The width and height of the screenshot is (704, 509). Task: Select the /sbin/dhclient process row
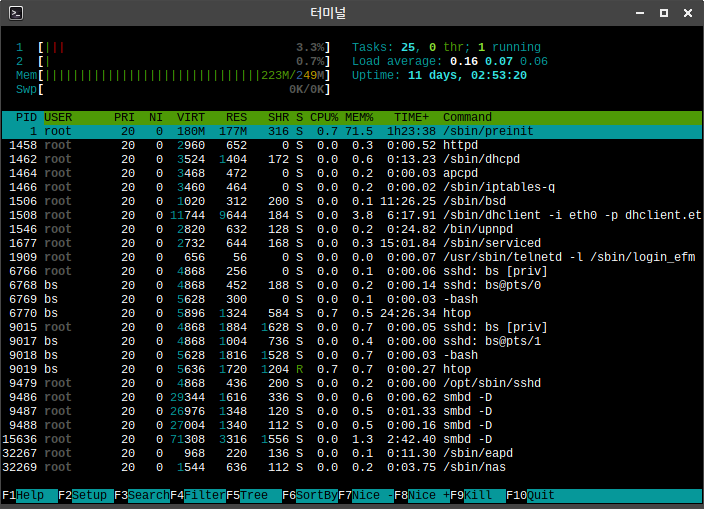pyautogui.click(x=352, y=215)
